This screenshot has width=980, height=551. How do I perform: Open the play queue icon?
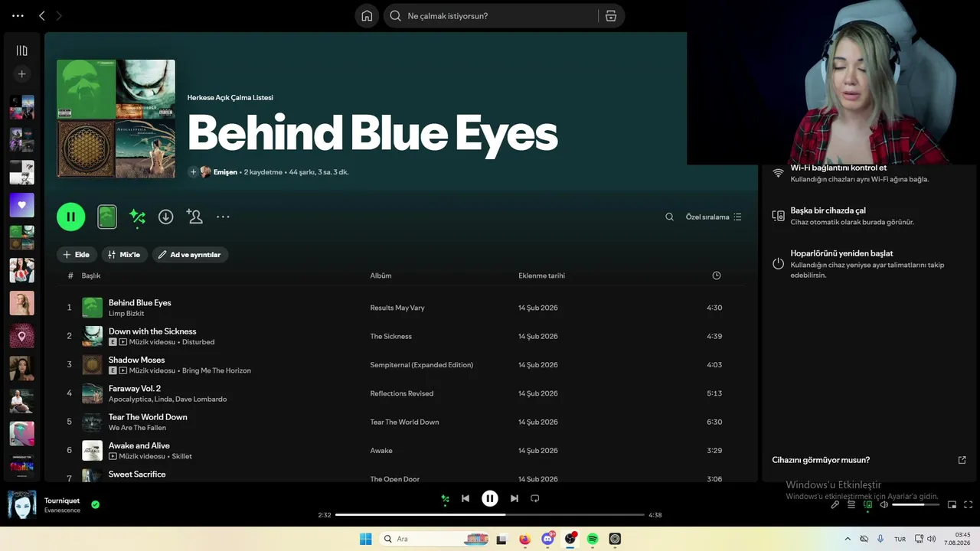(851, 505)
